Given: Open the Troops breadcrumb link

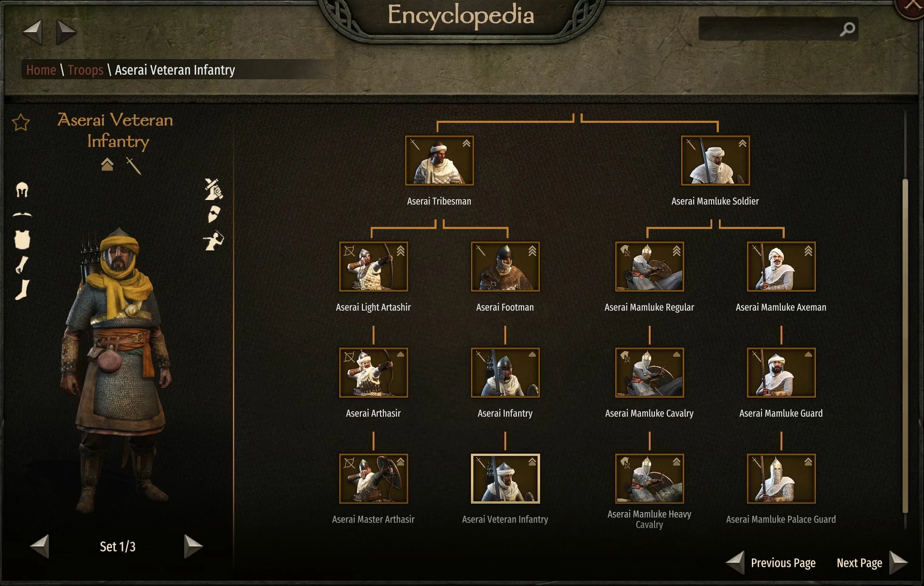Looking at the screenshot, I should point(85,70).
